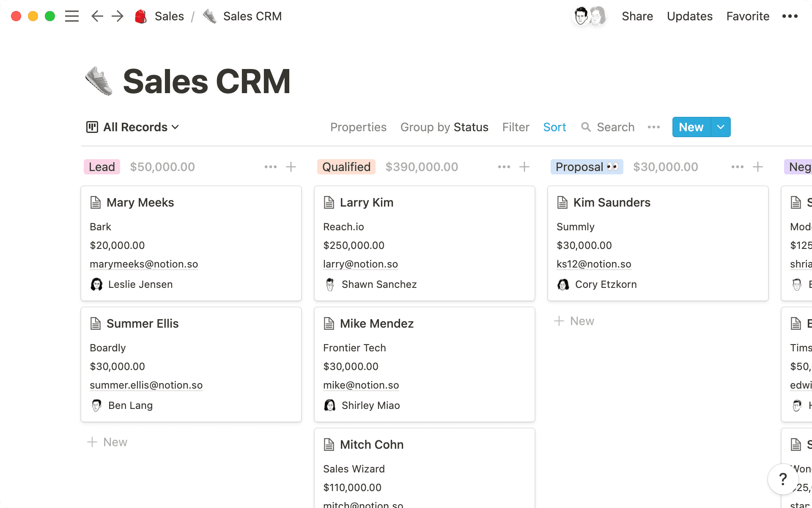Open the Group by Status menu
Image resolution: width=812 pixels, height=508 pixels.
(444, 127)
